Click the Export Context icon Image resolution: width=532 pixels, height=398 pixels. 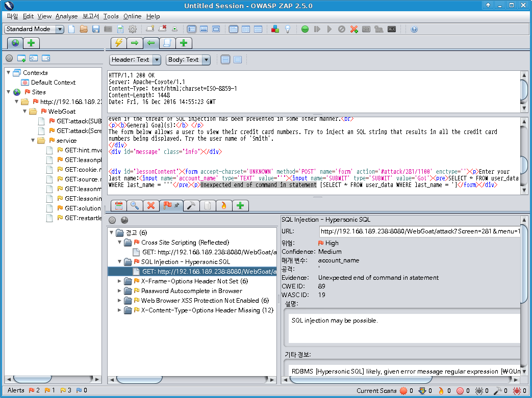[x=46, y=58]
